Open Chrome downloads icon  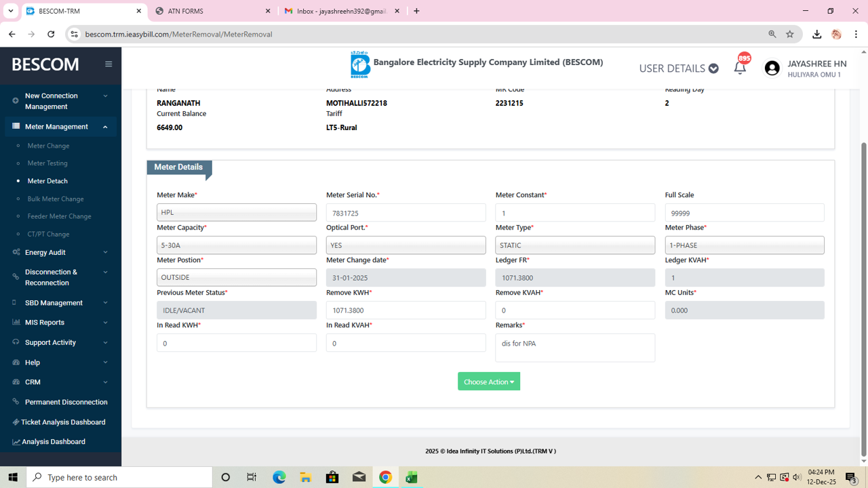point(816,34)
